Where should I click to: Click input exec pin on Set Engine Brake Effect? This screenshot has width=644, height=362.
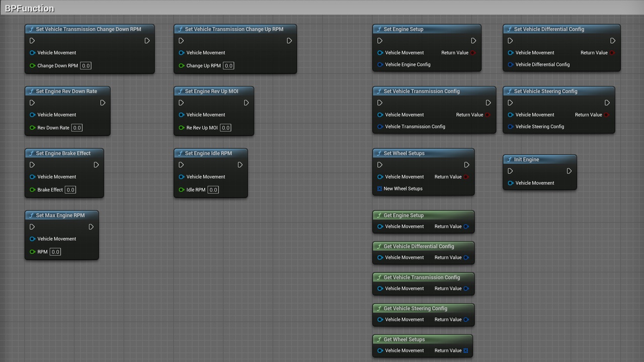tap(32, 165)
